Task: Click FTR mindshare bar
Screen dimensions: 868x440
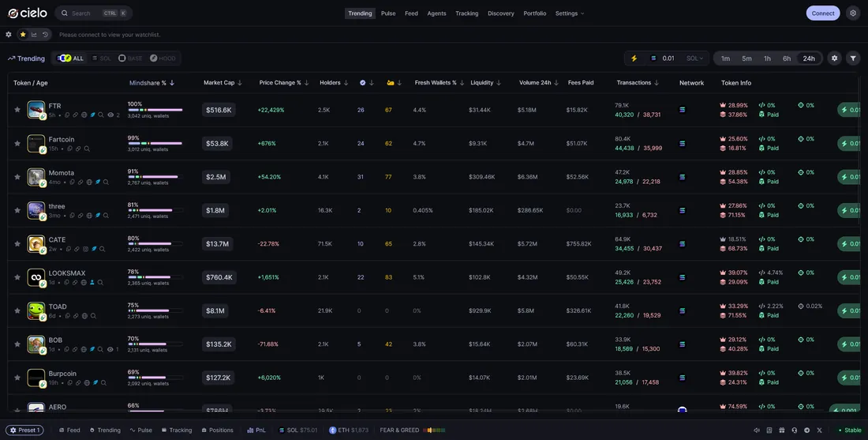Action: click(155, 110)
